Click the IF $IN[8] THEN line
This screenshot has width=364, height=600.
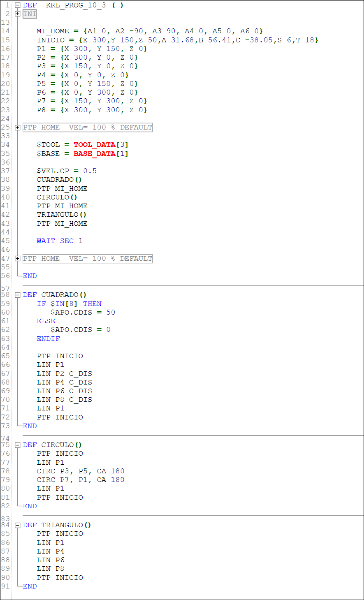click(69, 304)
